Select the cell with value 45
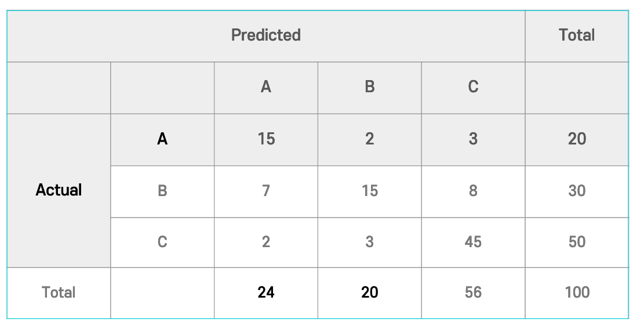Screen dimensions: 644x333 point(473,242)
